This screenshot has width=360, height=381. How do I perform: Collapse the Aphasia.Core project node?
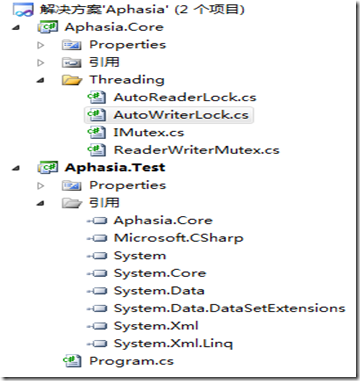pos(15,28)
